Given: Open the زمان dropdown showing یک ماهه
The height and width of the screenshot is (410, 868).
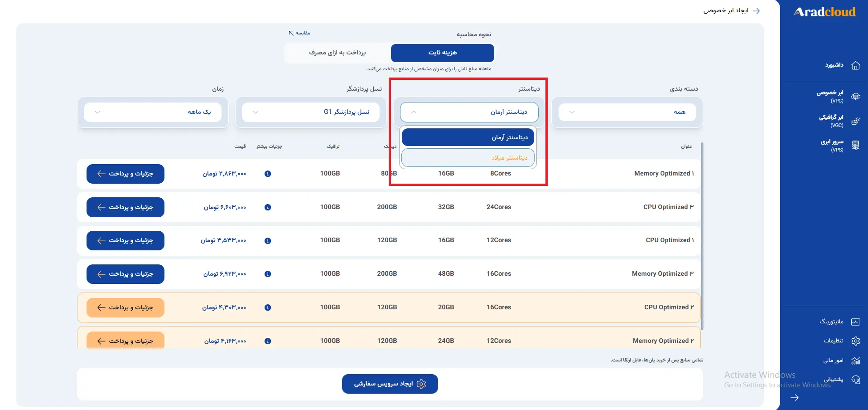Looking at the screenshot, I should [153, 112].
